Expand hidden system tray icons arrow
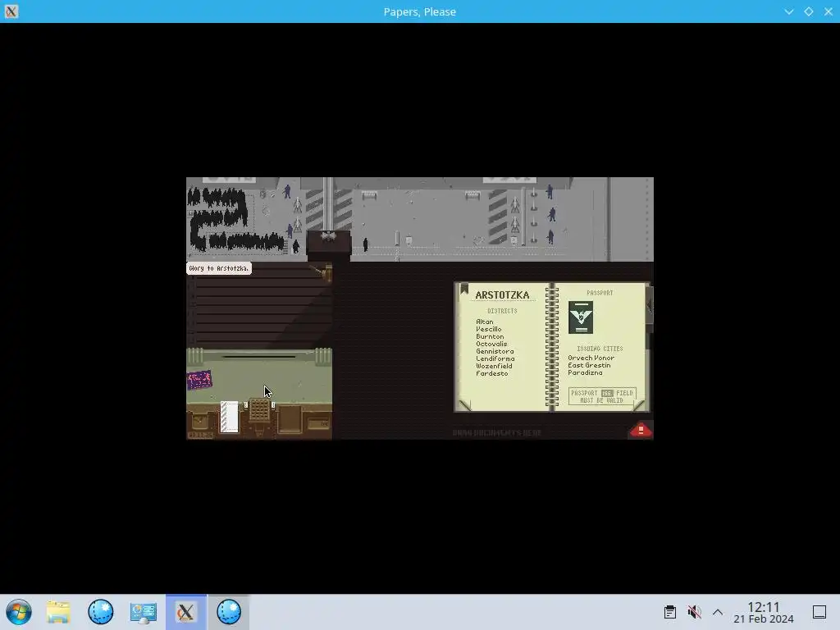The width and height of the screenshot is (840, 630). 718,612
